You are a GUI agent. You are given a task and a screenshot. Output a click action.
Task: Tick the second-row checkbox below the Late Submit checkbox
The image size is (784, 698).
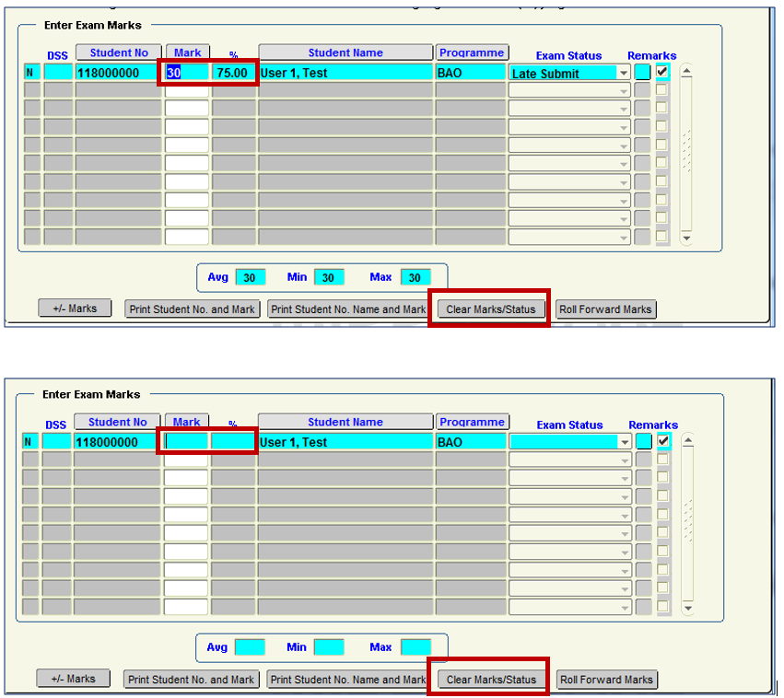(x=661, y=90)
